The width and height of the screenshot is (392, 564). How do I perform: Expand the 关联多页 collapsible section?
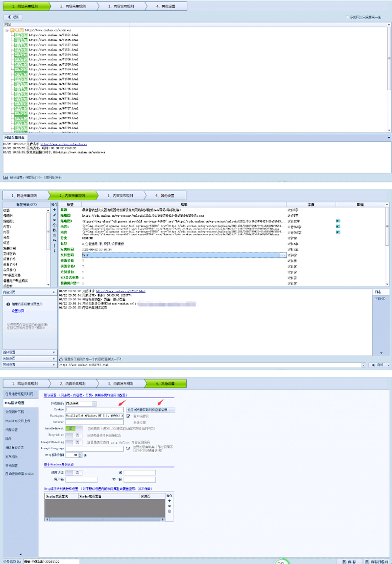pos(29,359)
